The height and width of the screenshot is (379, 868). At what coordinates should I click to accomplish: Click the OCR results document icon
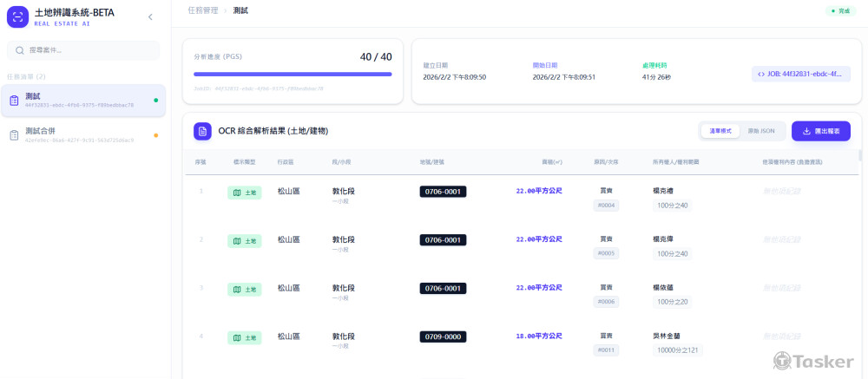pyautogui.click(x=202, y=131)
